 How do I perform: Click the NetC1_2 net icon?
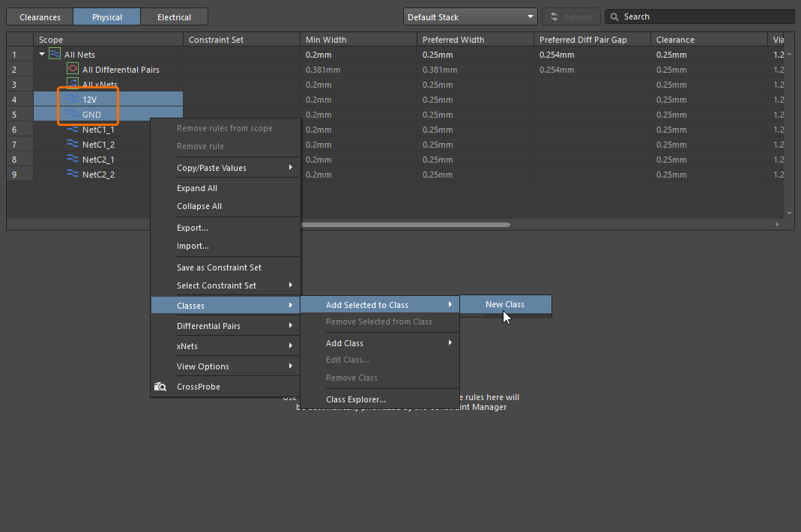click(73, 144)
